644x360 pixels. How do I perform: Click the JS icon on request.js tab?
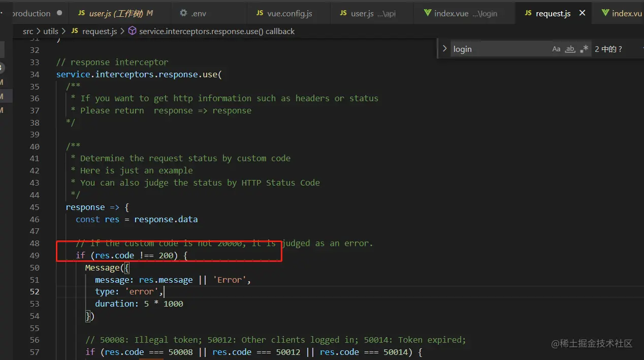click(528, 14)
